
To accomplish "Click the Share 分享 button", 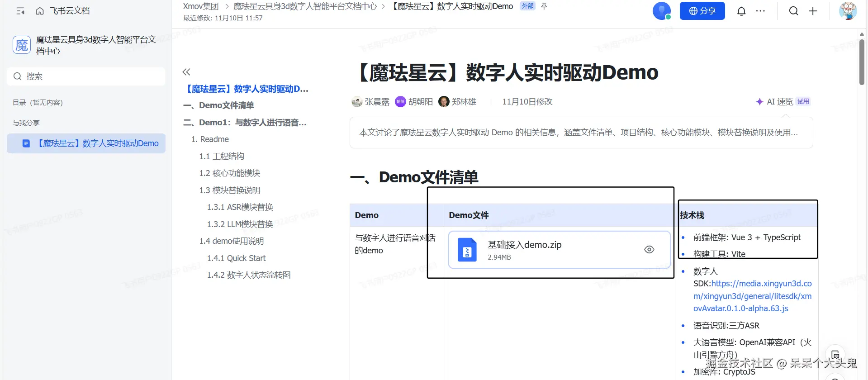I will click(702, 11).
